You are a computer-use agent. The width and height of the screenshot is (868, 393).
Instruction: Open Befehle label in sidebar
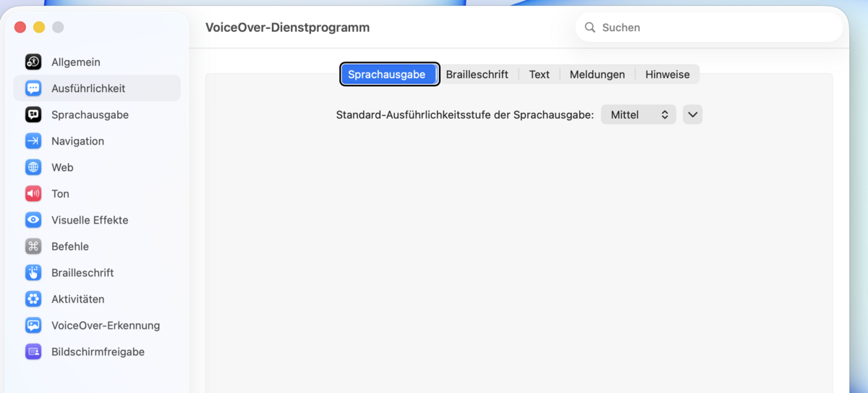click(x=70, y=246)
